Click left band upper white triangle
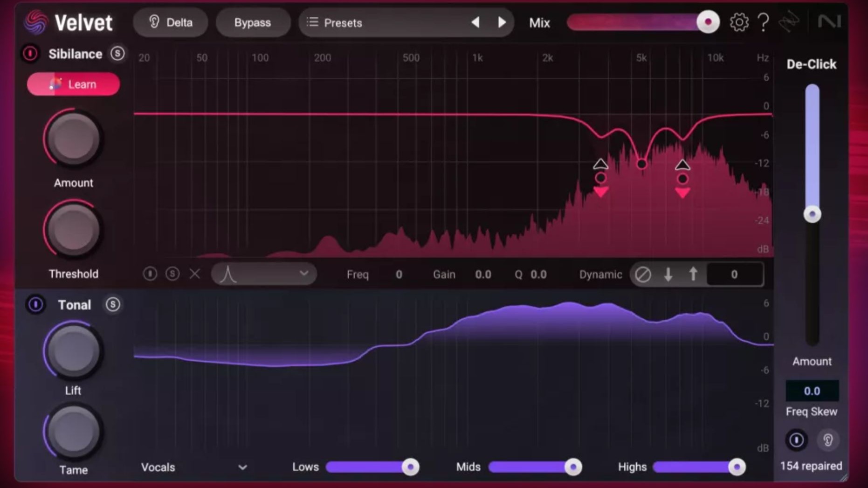This screenshot has height=488, width=868. 600,164
